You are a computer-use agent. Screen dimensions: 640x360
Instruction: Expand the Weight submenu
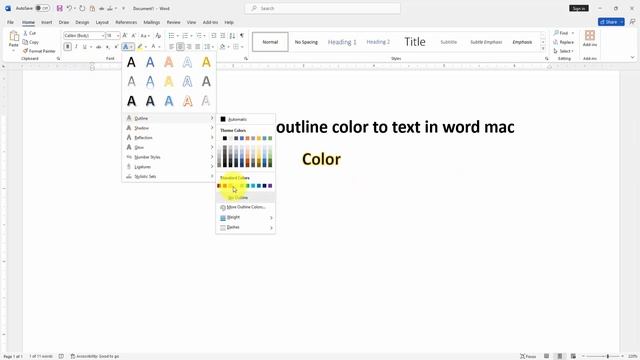(x=246, y=218)
